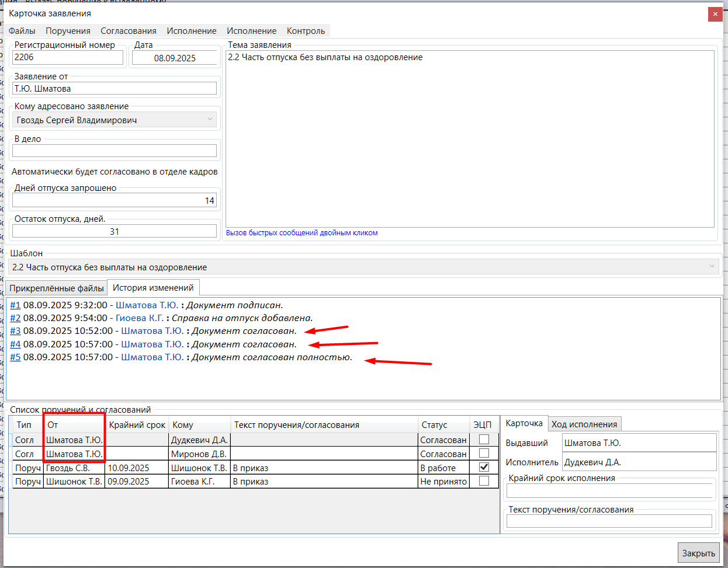Open the Поручения menu

68,31
